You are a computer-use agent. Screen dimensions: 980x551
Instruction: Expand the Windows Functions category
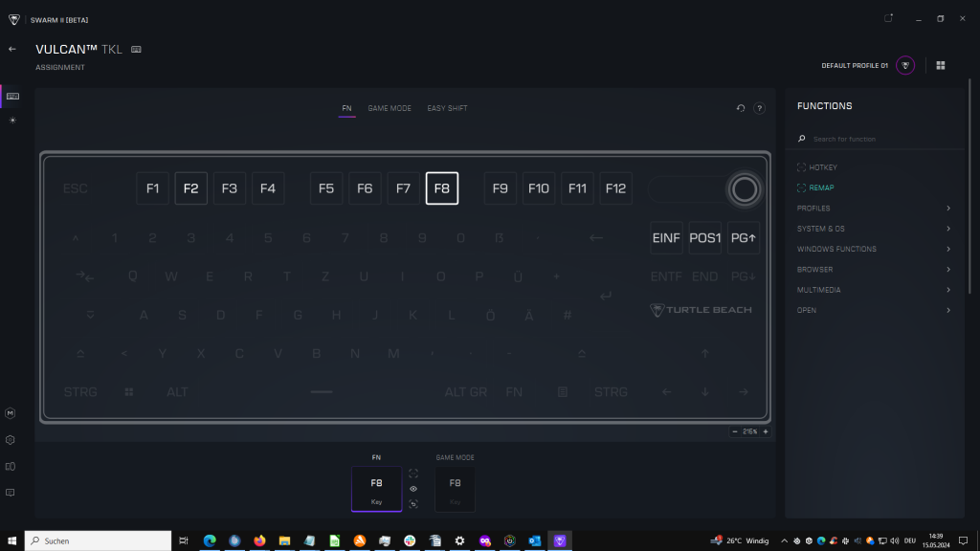click(x=874, y=249)
